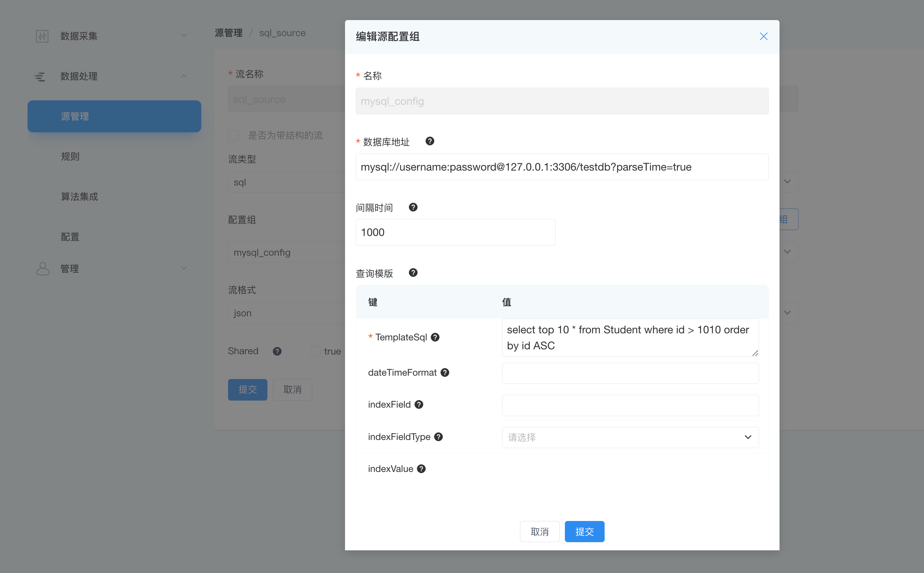Click indexFieldType help question mark icon
Image resolution: width=924 pixels, height=573 pixels.
click(x=439, y=437)
